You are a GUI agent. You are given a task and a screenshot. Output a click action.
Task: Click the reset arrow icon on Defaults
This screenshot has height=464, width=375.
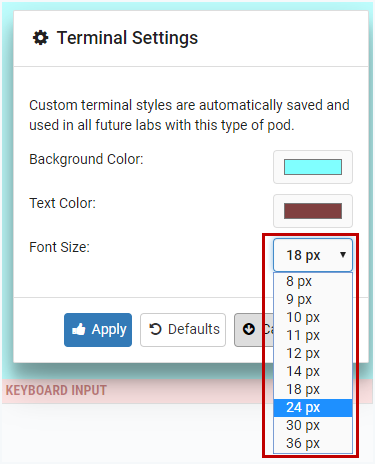155,329
